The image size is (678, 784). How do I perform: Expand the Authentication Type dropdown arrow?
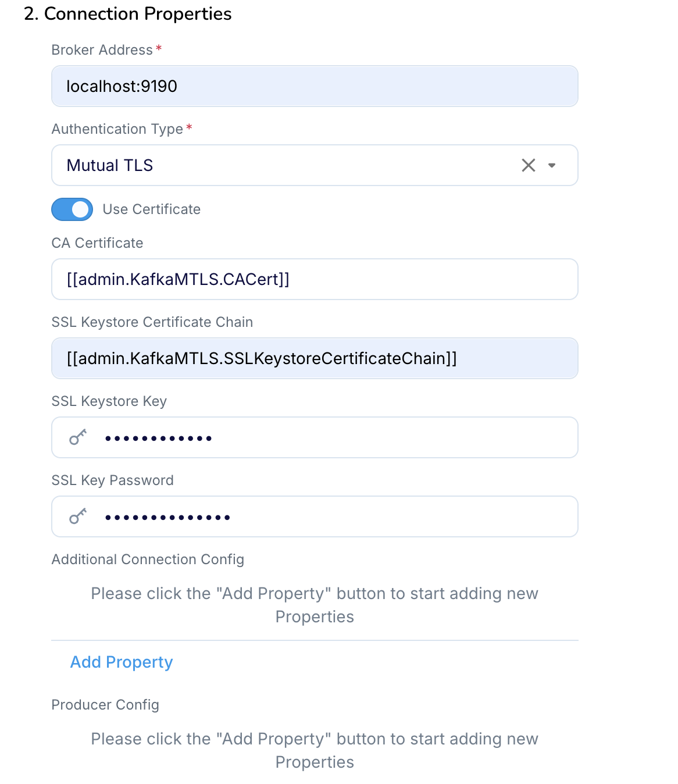[x=552, y=165]
